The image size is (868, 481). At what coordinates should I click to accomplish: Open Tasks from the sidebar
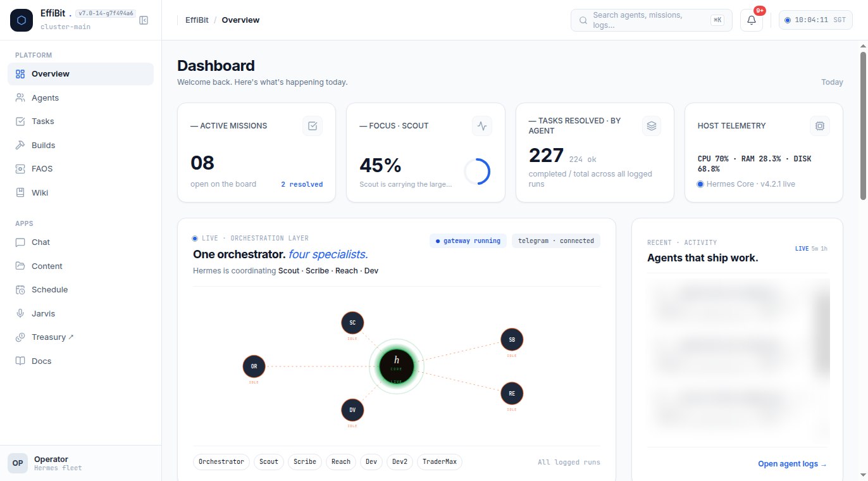coord(80,122)
